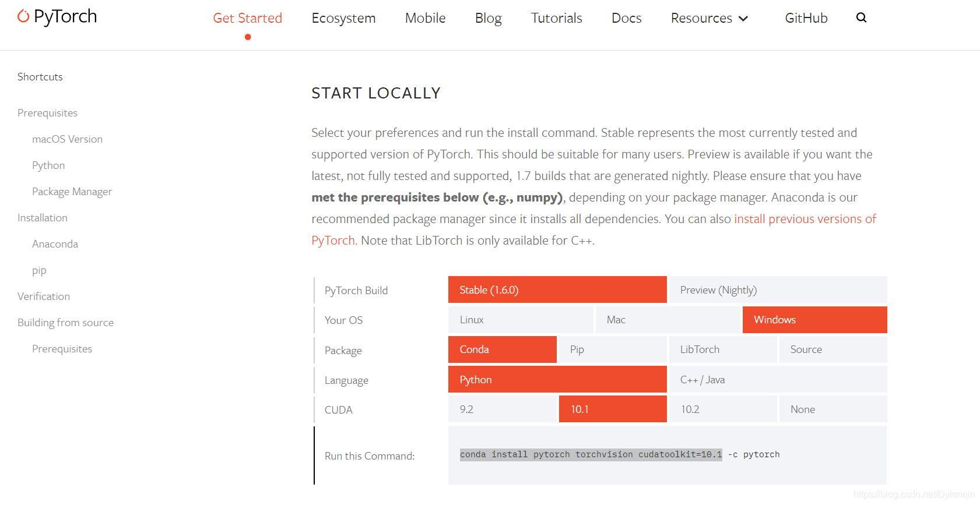Click the conda install command text

(x=619, y=454)
